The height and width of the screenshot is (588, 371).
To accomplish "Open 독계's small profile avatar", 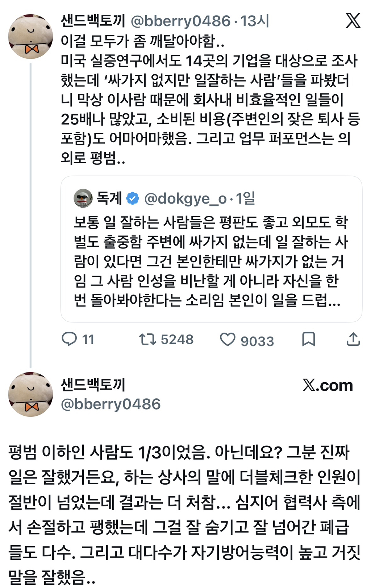I will 83,198.
